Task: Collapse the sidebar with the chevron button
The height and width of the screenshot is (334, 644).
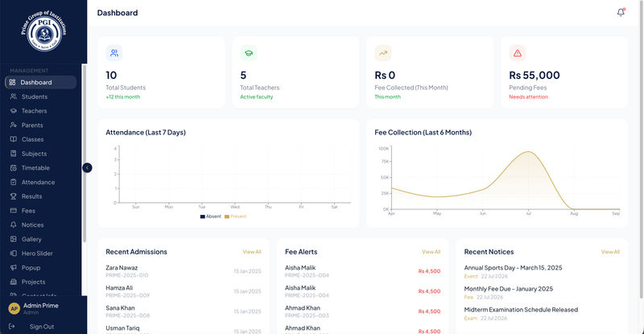Action: pyautogui.click(x=87, y=167)
